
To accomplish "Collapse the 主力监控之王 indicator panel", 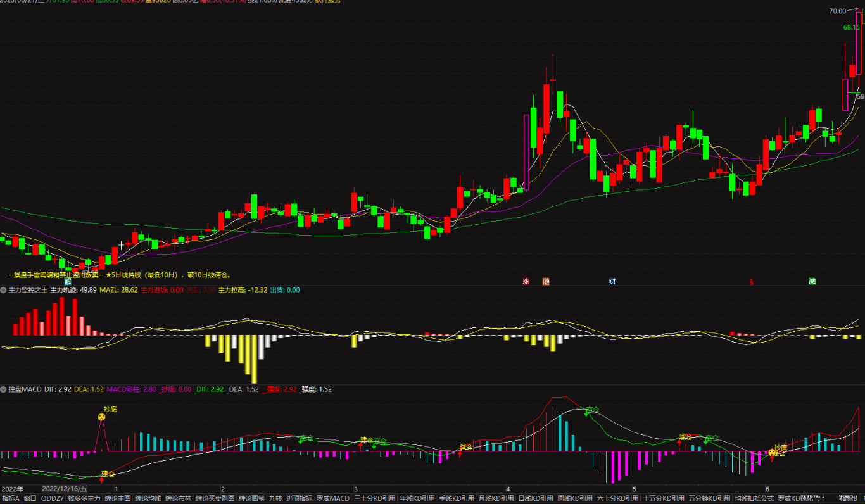I will (x=4, y=290).
